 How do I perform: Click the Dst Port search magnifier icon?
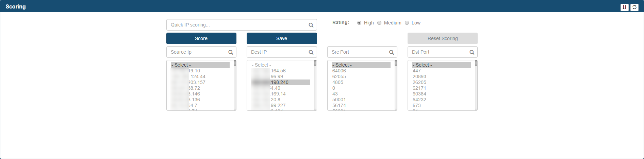tap(472, 52)
